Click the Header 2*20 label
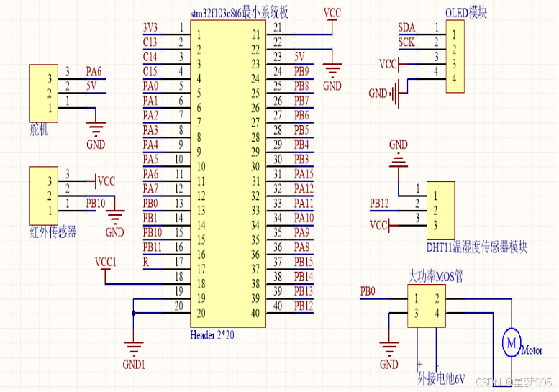 212,335
